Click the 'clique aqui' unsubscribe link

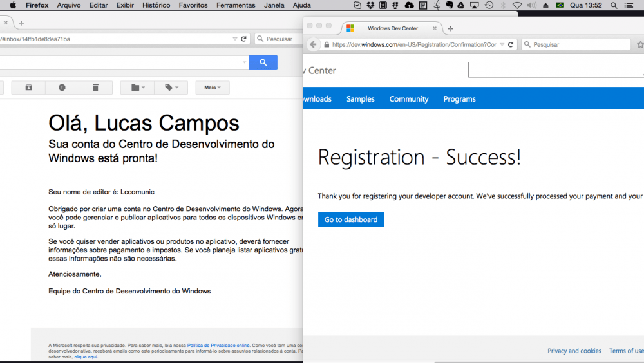click(86, 357)
